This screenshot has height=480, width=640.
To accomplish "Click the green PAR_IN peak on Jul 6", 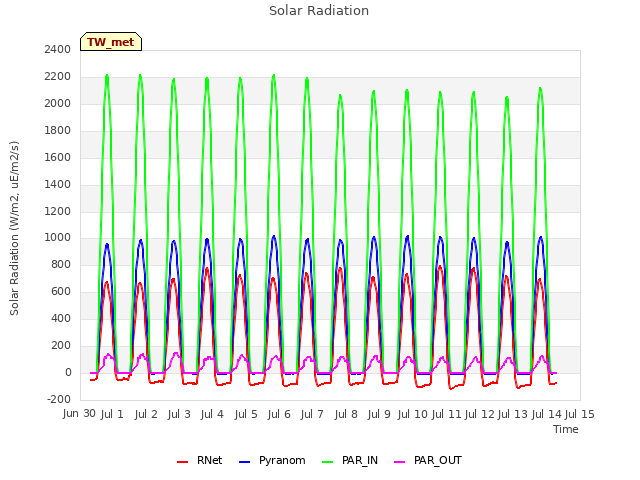I will pyautogui.click(x=274, y=75).
